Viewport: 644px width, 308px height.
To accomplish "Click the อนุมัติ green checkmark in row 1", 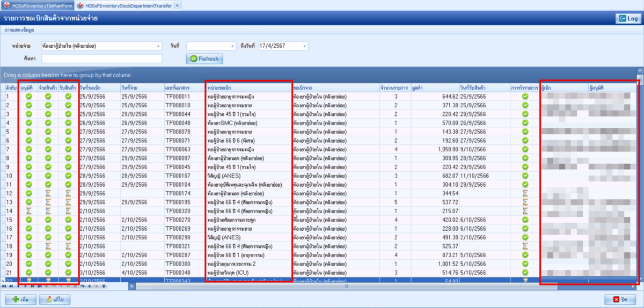I will (29, 97).
